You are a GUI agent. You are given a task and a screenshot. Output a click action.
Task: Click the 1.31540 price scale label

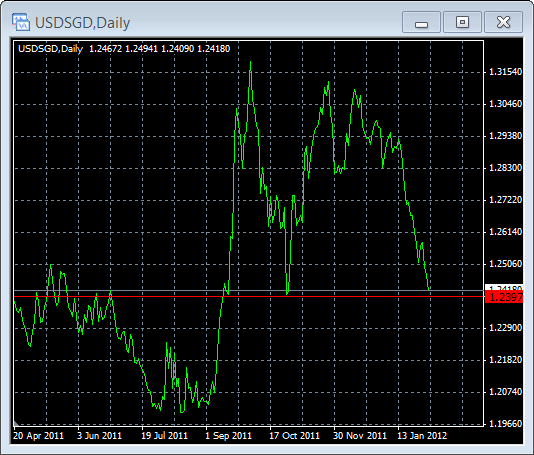tap(505, 72)
